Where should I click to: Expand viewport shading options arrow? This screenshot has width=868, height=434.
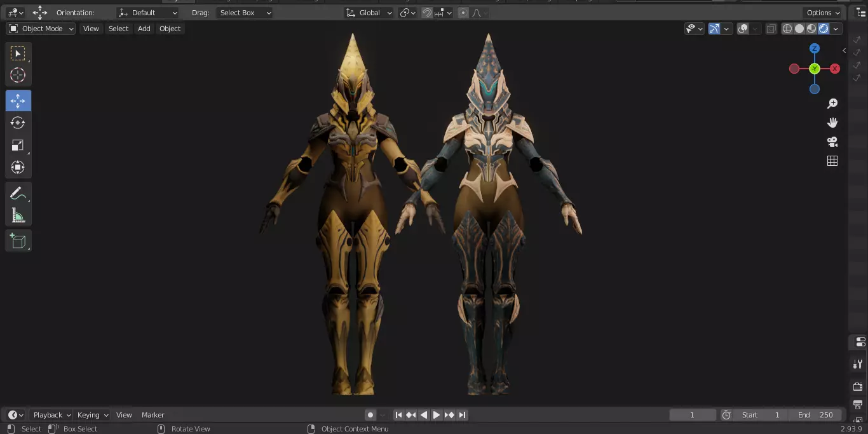(836, 29)
